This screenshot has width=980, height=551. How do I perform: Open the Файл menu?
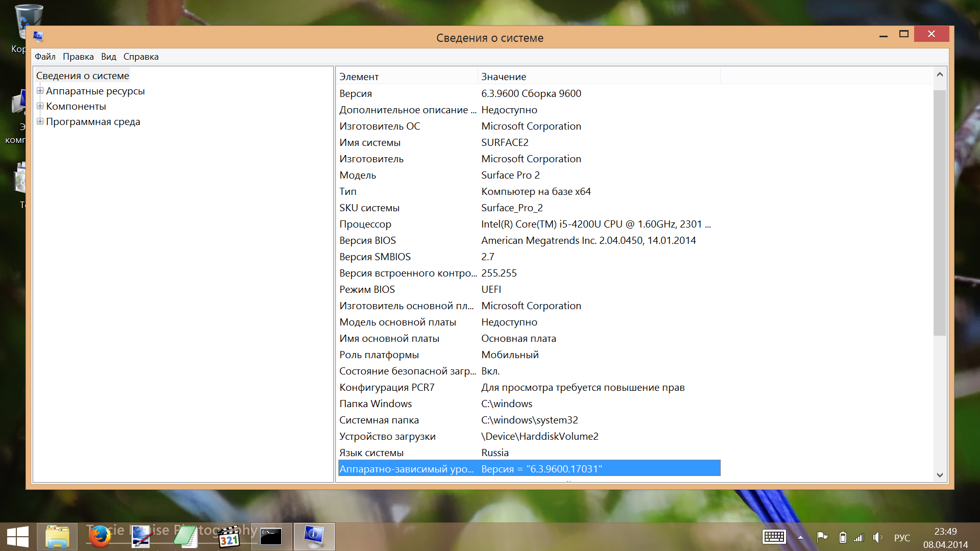coord(45,57)
